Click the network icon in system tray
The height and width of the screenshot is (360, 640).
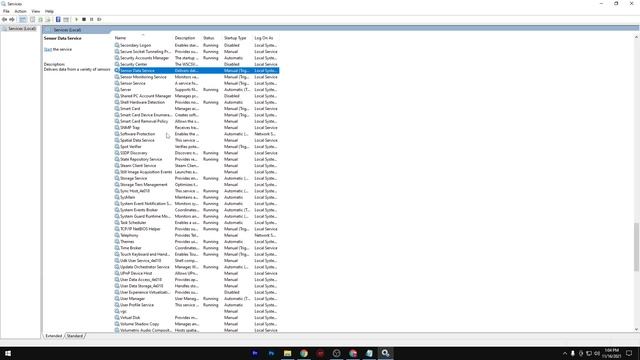(589, 353)
